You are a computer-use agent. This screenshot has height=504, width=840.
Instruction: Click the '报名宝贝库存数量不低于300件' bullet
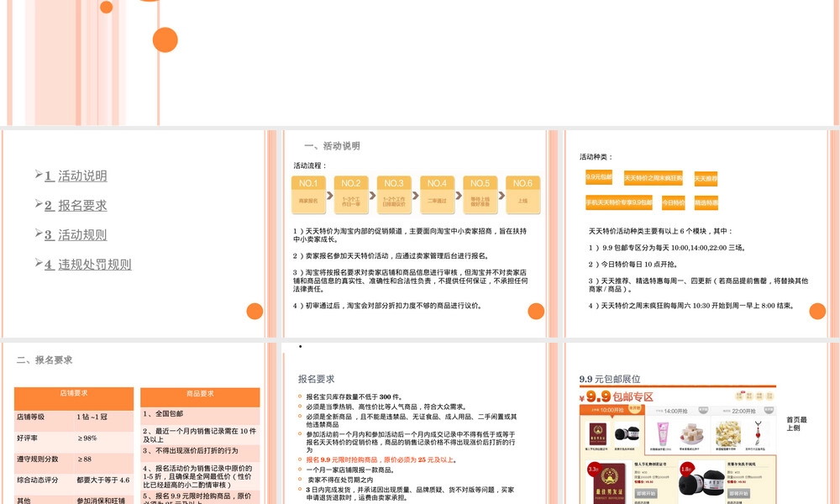tap(354, 396)
